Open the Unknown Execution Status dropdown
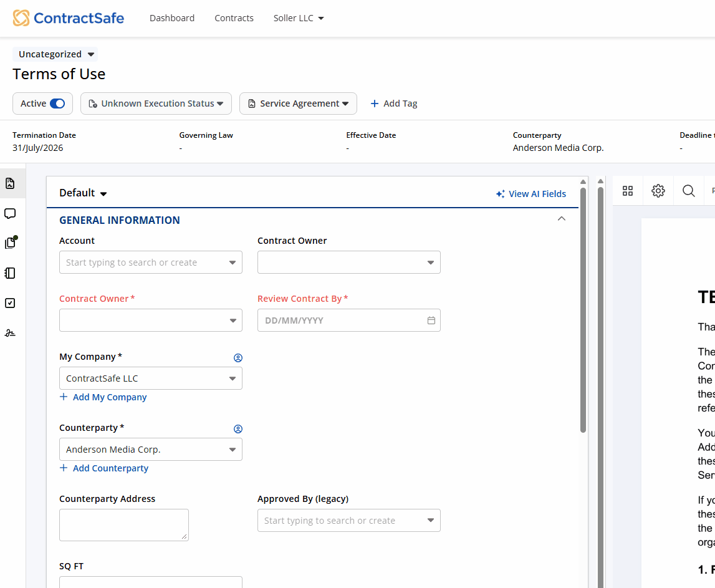This screenshot has width=715, height=588. pos(156,104)
